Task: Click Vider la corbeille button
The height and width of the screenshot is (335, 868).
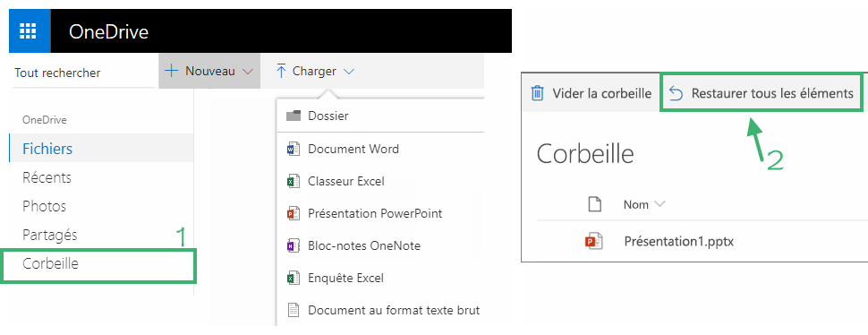Action: coord(591,93)
